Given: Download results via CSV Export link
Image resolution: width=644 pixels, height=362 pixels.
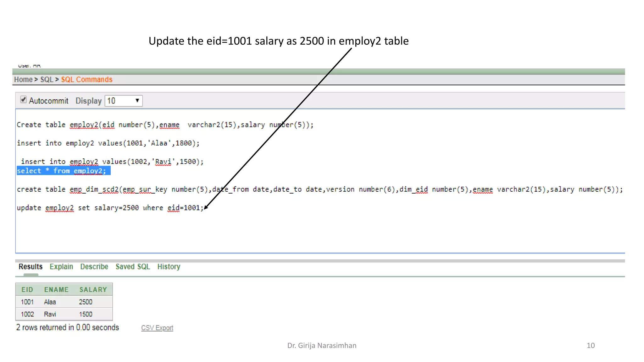Looking at the screenshot, I should pyautogui.click(x=157, y=328).
